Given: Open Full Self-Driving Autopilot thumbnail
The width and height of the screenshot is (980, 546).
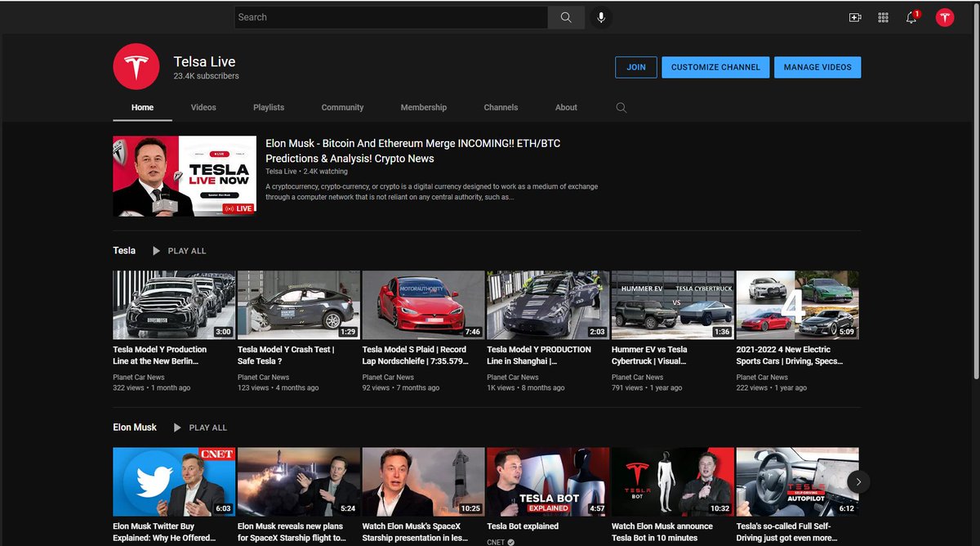Looking at the screenshot, I should pos(797,481).
